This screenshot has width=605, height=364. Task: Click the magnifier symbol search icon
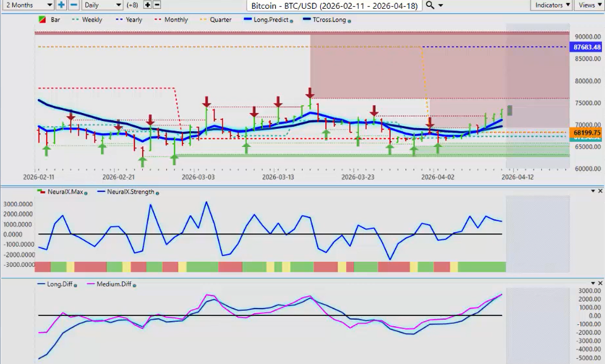(430, 5)
